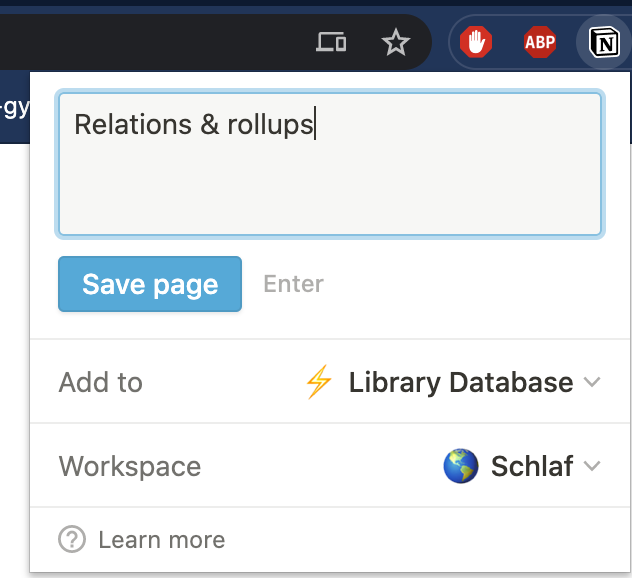Click the lightning bolt database icon
The width and height of the screenshot is (632, 578).
click(319, 382)
